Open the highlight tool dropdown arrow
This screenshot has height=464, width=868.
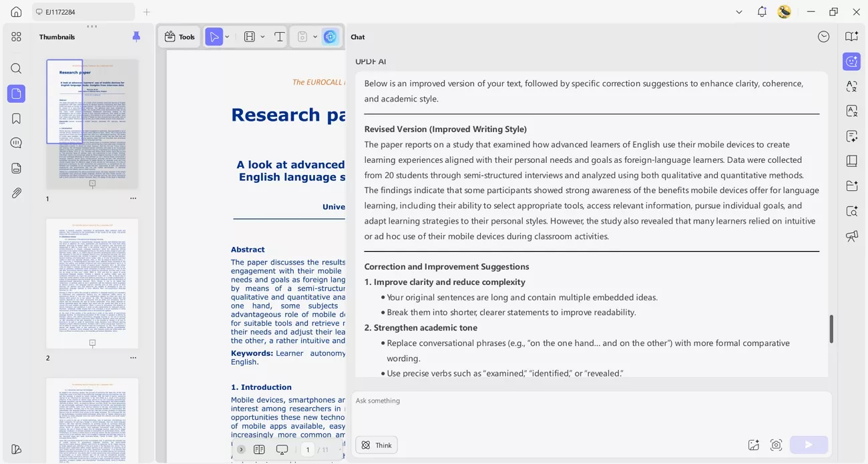[x=263, y=37]
